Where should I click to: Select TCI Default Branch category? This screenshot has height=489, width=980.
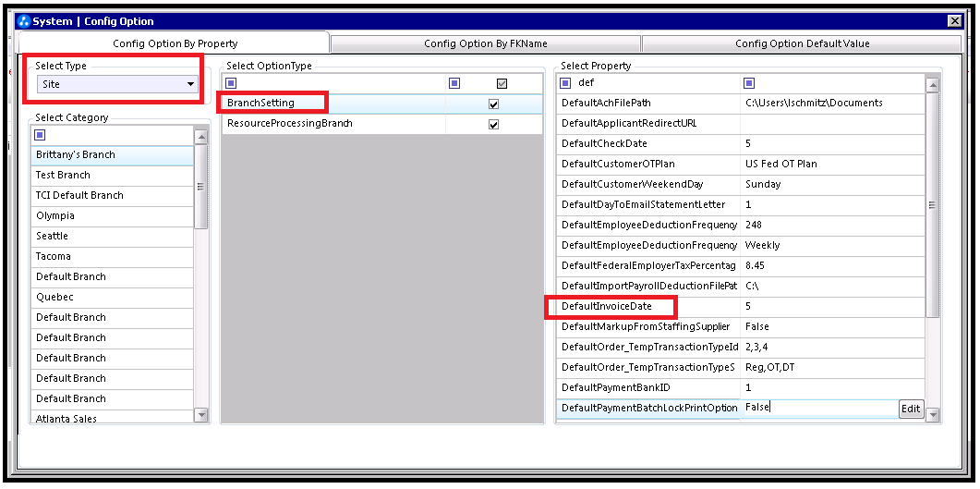point(113,195)
